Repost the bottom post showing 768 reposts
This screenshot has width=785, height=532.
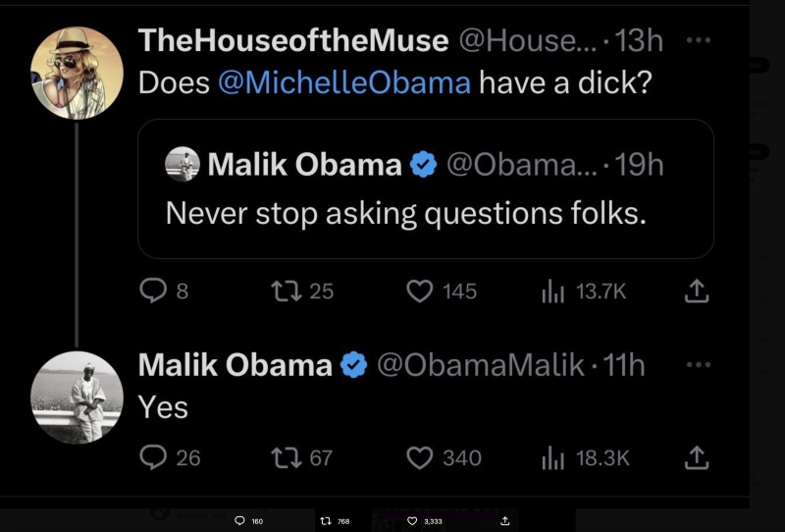(x=327, y=520)
